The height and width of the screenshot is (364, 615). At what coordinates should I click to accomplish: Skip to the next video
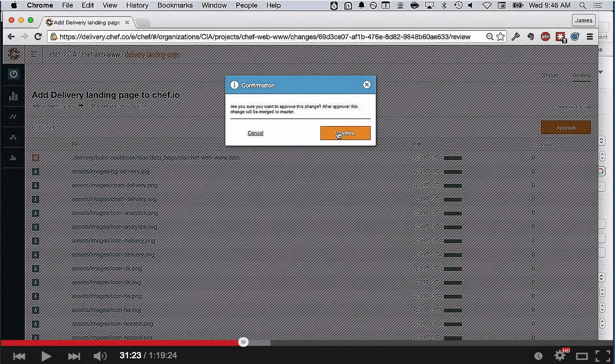click(x=74, y=356)
